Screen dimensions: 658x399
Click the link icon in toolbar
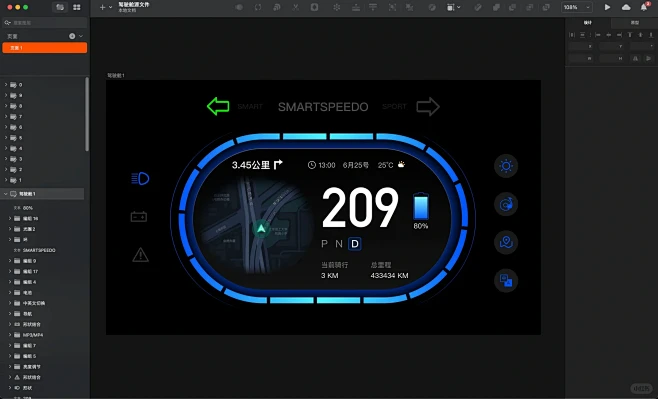pos(478,7)
